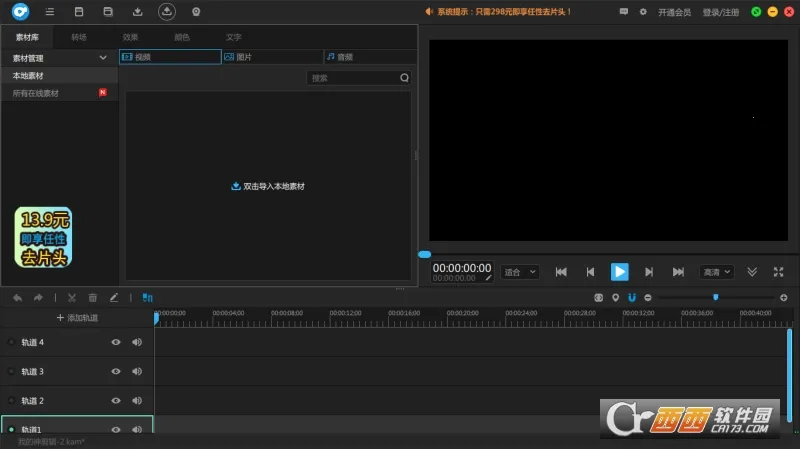Viewport: 800px width, 449px height.
Task: Click the export icon in the top toolbar
Action: (167, 12)
